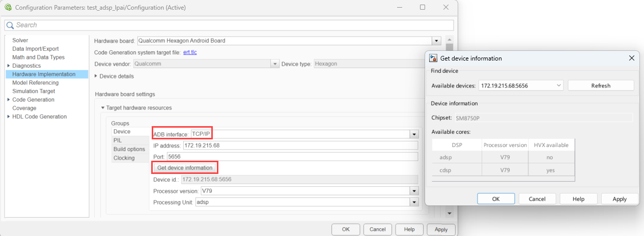Click Refresh to rescan devices
644x236 pixels.
click(601, 85)
